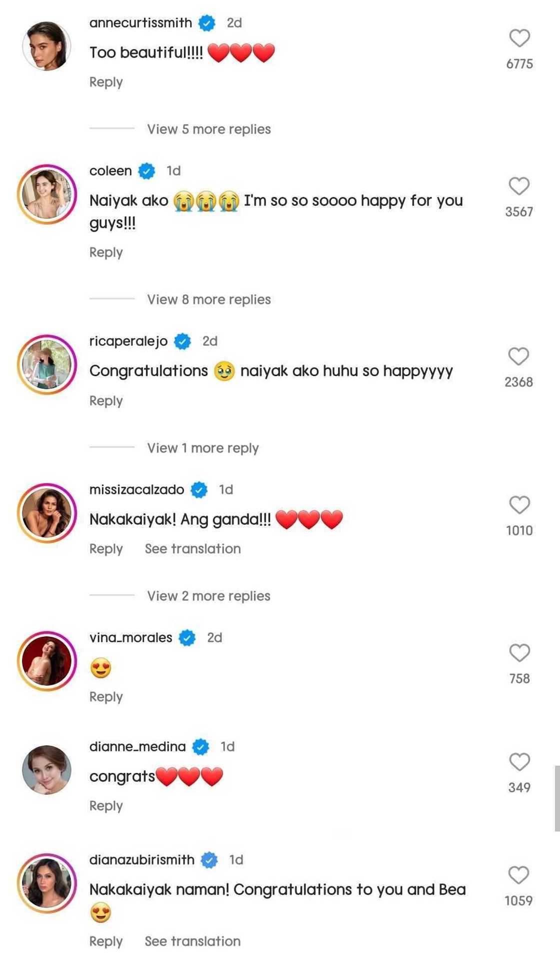Expand 'View 5 more replies'
The width and height of the screenshot is (560, 971).
[x=208, y=129]
